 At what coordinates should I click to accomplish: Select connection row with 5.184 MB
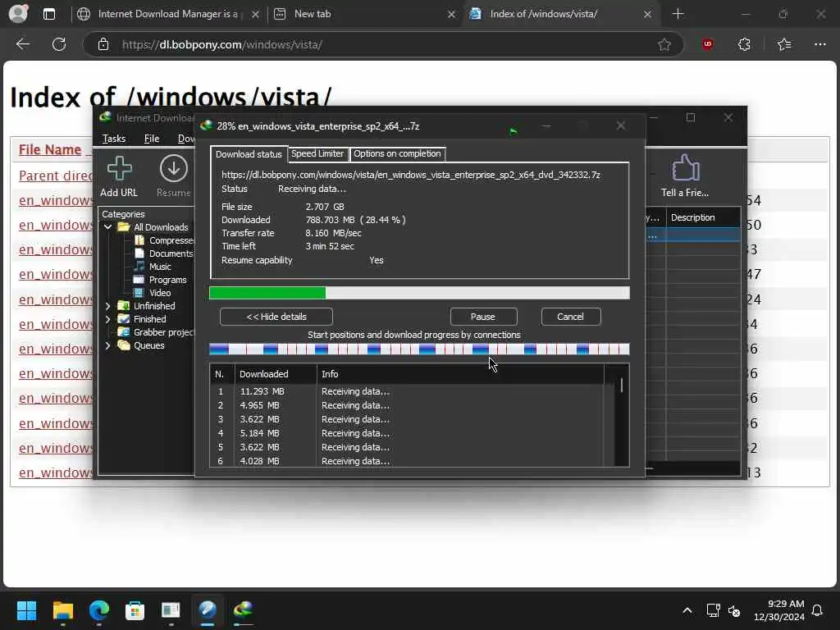click(x=407, y=433)
